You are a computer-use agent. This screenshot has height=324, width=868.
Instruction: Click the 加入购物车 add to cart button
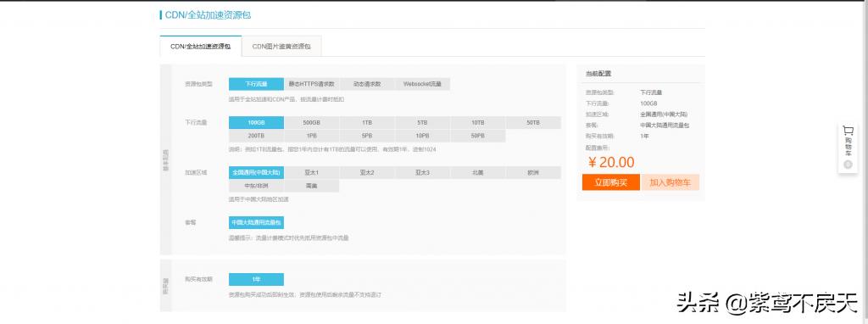point(670,182)
